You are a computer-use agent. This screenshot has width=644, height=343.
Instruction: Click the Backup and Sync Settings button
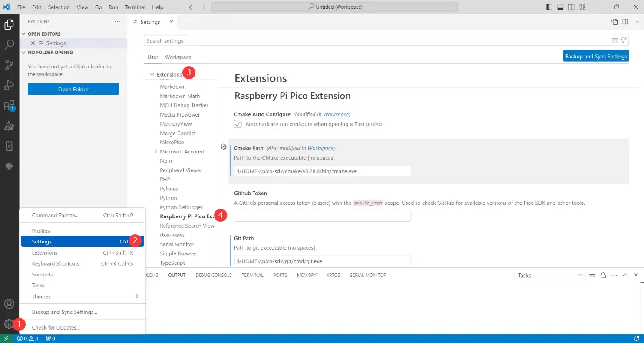click(595, 56)
